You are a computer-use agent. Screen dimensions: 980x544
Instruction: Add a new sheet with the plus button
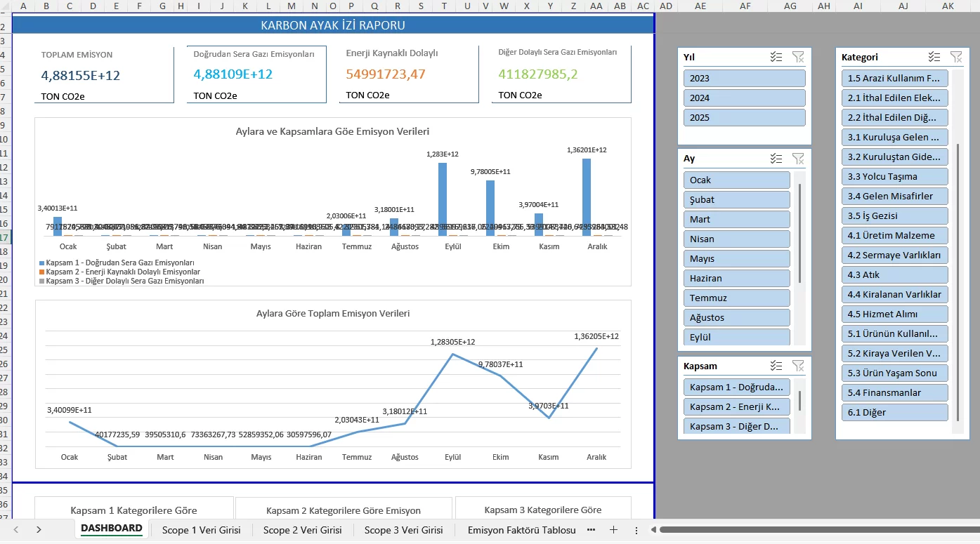[x=613, y=530]
